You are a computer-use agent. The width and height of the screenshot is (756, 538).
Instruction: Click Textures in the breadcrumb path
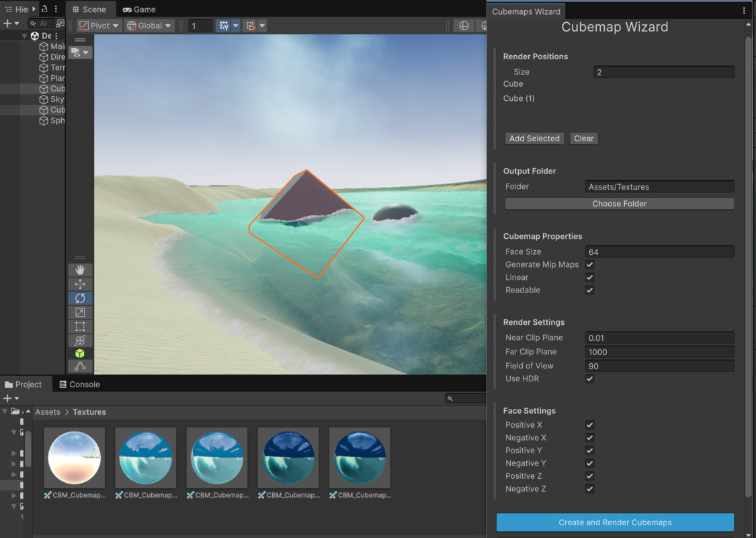point(89,412)
